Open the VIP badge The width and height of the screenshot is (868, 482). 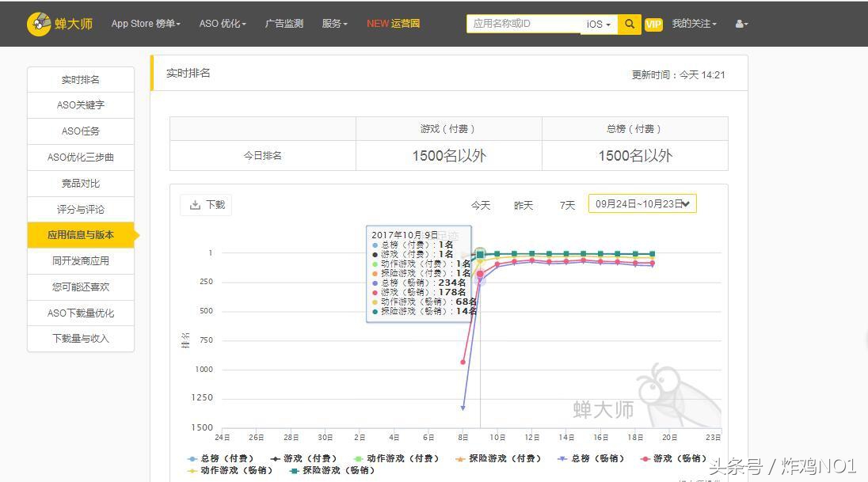(x=653, y=24)
